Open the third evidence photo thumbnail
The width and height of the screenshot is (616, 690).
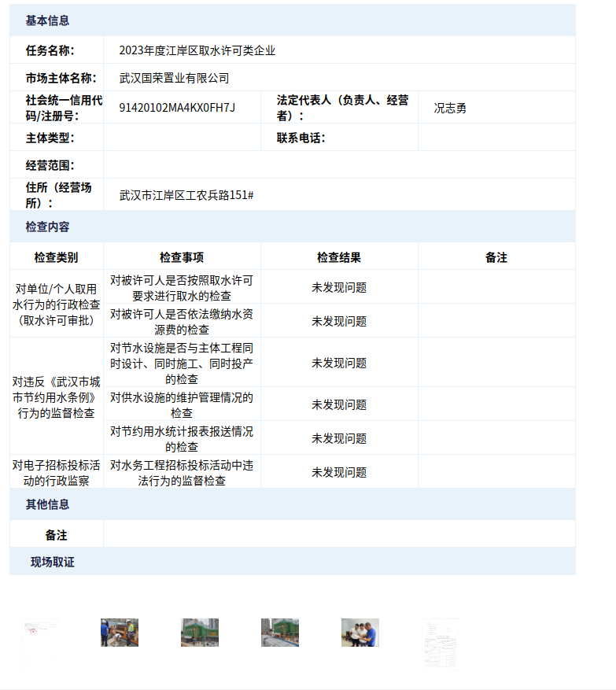200,633
